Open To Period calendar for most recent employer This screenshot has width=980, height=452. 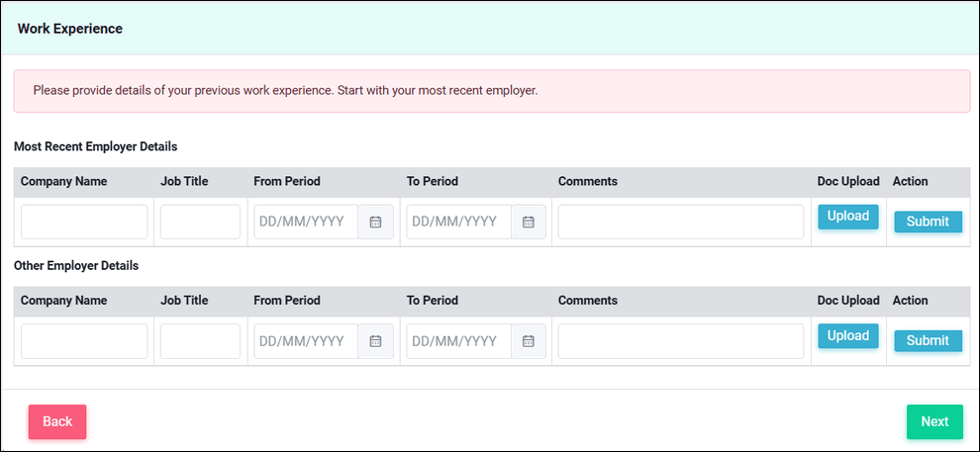tap(529, 222)
